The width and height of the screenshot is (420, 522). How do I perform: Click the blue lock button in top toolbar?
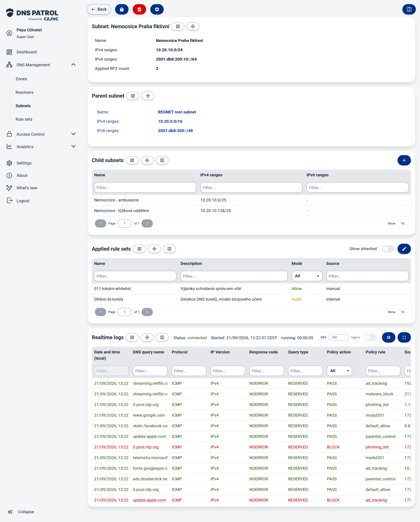[x=122, y=9]
